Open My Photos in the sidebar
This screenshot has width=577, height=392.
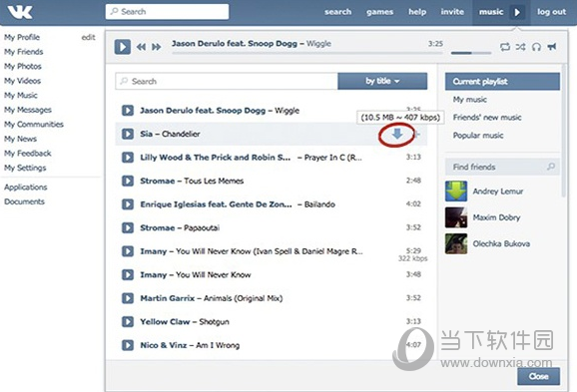point(23,66)
